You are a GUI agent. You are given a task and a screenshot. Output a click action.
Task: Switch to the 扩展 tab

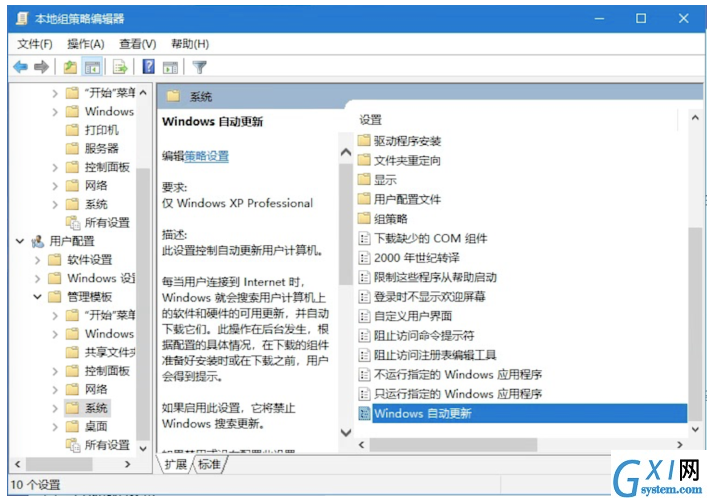point(175,464)
